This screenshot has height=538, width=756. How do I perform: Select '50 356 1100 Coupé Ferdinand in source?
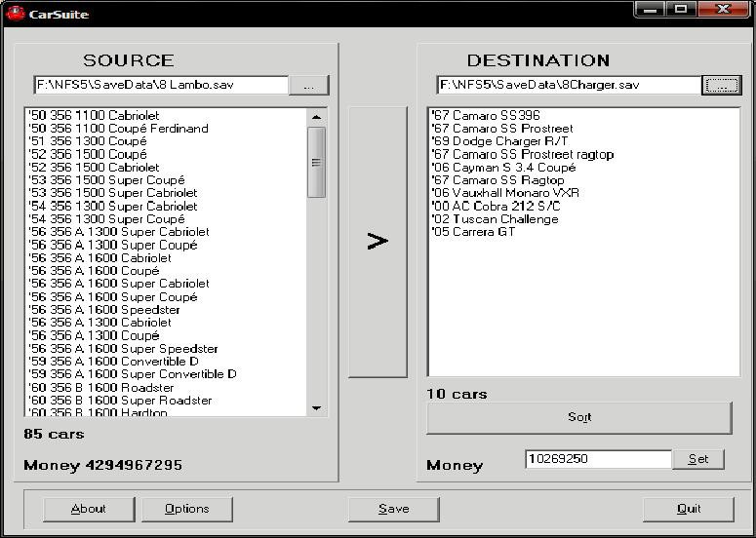118,129
